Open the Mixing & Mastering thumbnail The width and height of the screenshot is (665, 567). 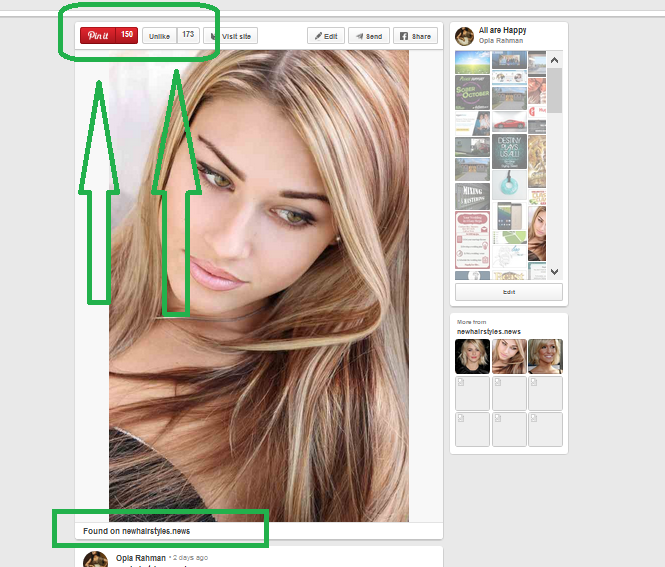(472, 196)
